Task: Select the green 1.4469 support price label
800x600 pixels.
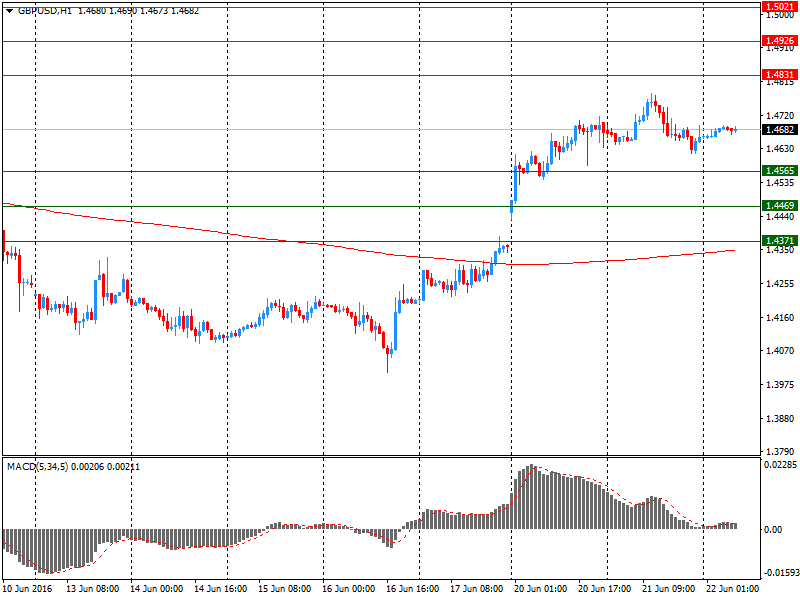Action: (779, 206)
